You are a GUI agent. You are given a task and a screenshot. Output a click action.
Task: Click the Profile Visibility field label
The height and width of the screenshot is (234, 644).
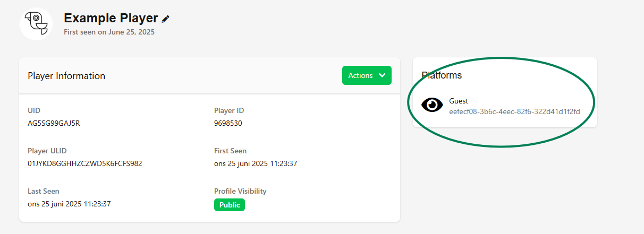pos(240,191)
